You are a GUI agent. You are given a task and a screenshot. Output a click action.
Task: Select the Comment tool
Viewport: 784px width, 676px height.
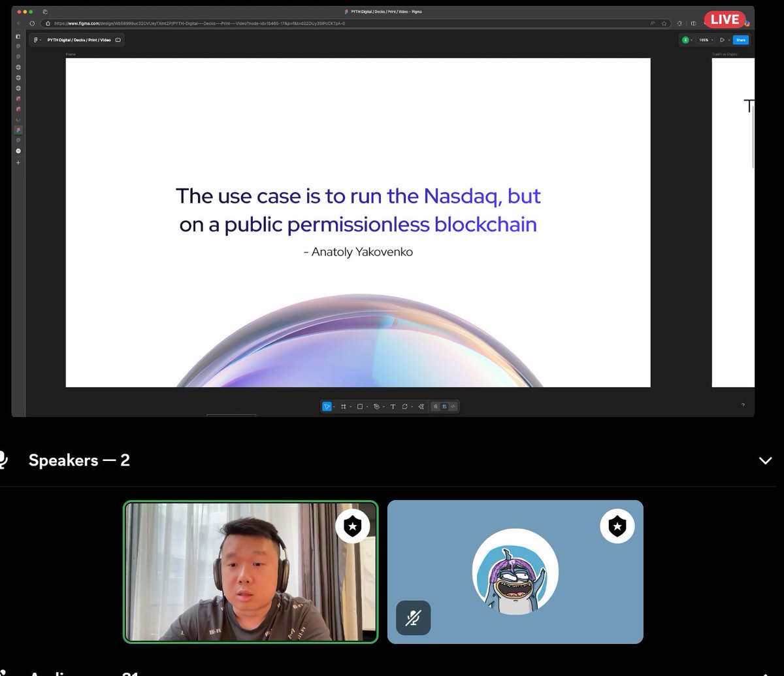[x=405, y=407]
